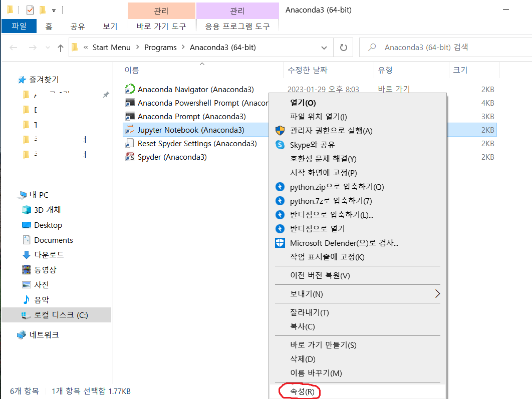This screenshot has width=532, height=399.
Task: Click the Microsoft Defender shield icon
Action: pos(280,243)
